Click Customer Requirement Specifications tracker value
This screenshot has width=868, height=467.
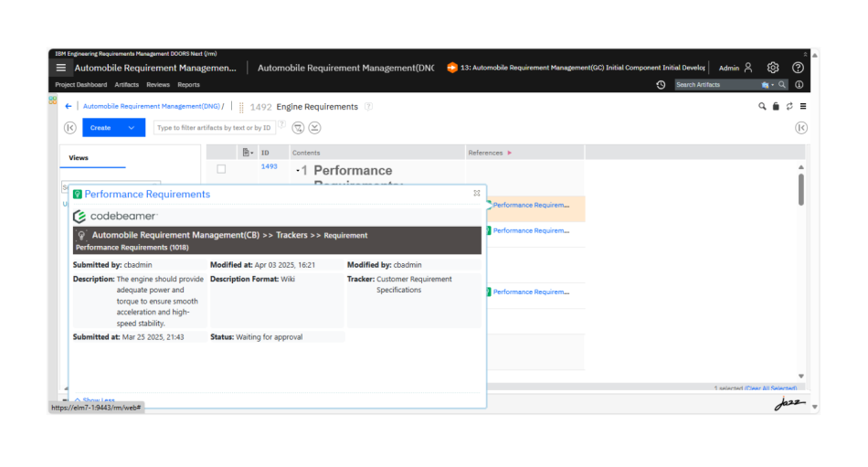[414, 285]
